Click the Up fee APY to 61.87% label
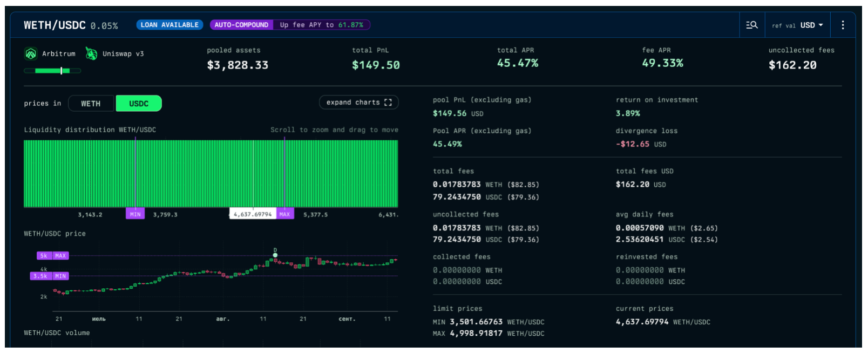868x353 pixels. click(x=321, y=25)
